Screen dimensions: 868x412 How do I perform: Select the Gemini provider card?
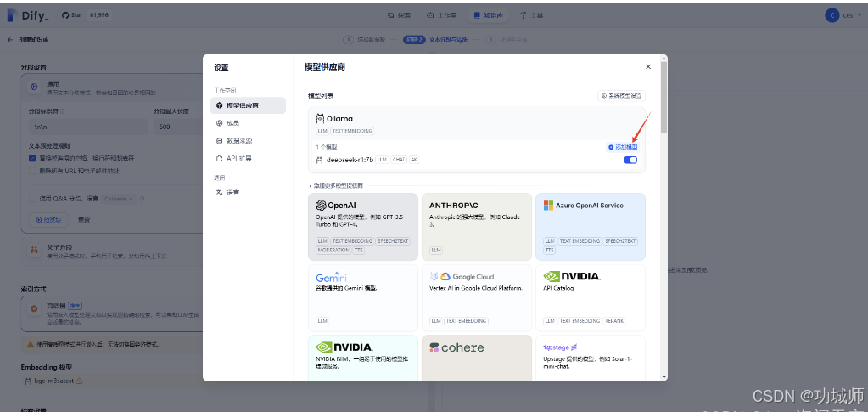[x=363, y=298]
